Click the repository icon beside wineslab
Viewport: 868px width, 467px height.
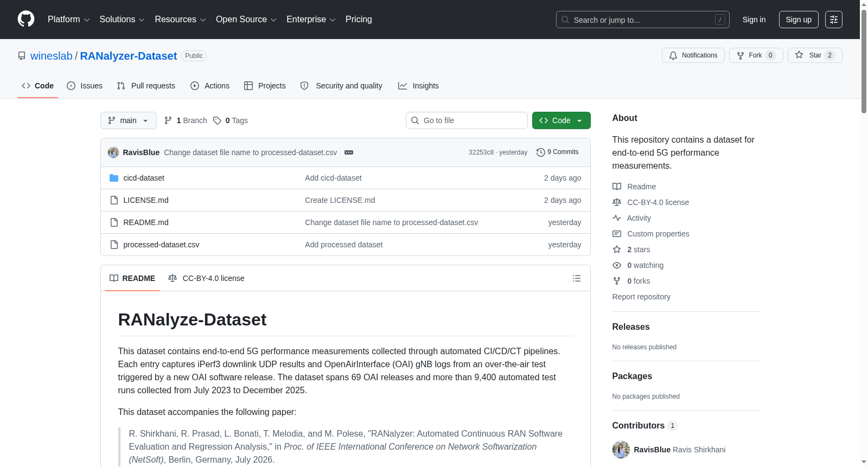point(22,56)
